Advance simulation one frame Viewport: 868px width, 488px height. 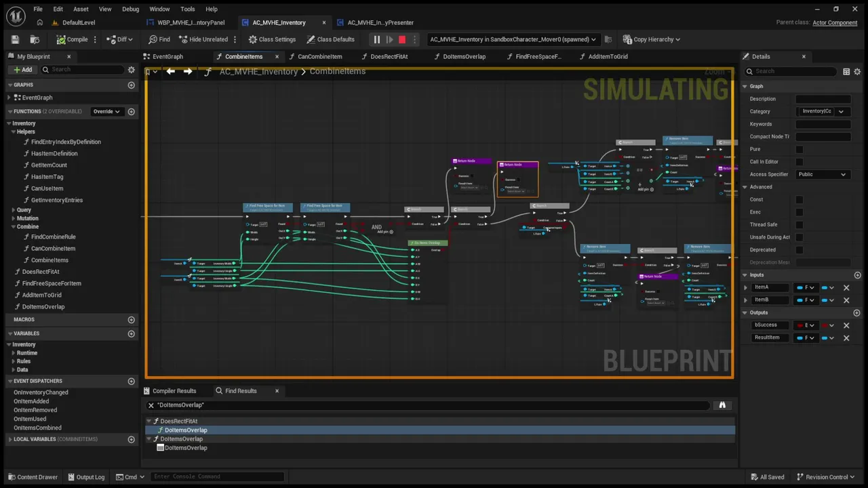[390, 39]
